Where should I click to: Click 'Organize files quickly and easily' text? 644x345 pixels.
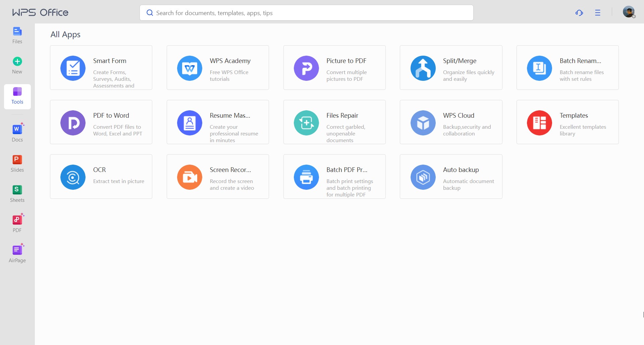tap(469, 75)
